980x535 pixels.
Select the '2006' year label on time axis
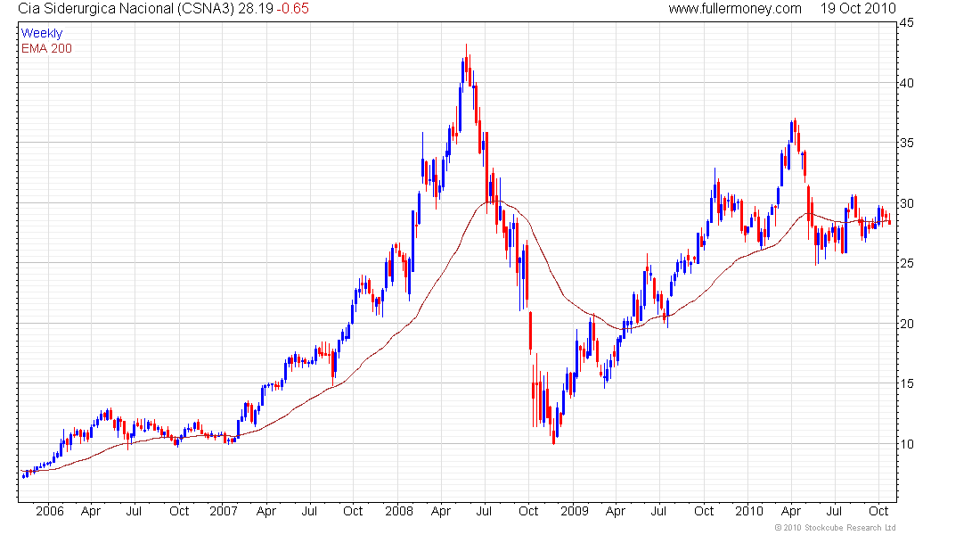point(49,511)
